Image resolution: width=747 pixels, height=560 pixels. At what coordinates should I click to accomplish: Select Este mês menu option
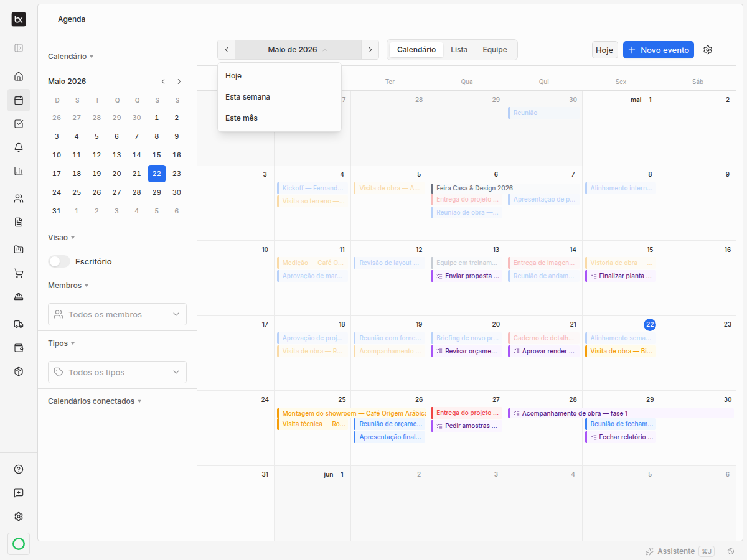[280, 118]
